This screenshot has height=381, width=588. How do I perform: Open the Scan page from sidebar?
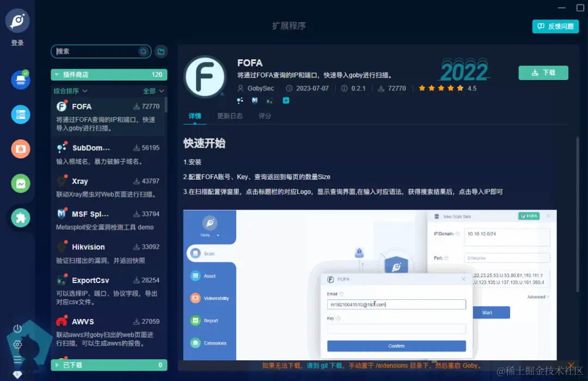(x=21, y=80)
